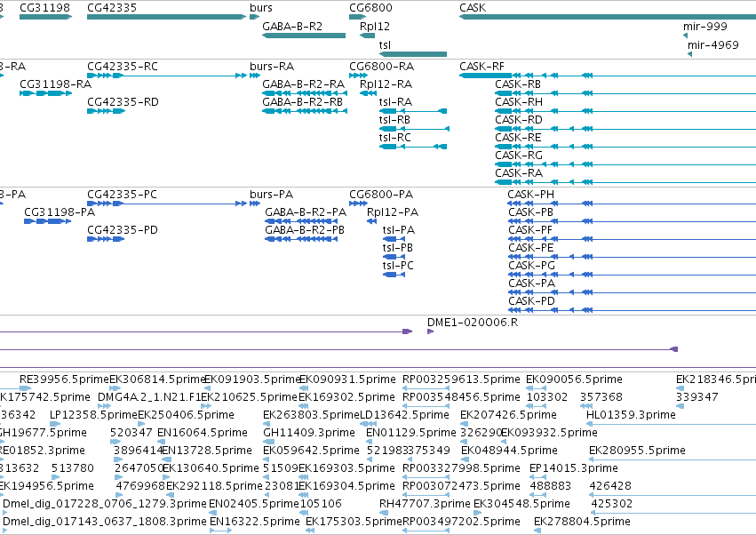
Task: Select protein CASK-PE
Action: click(x=632, y=257)
